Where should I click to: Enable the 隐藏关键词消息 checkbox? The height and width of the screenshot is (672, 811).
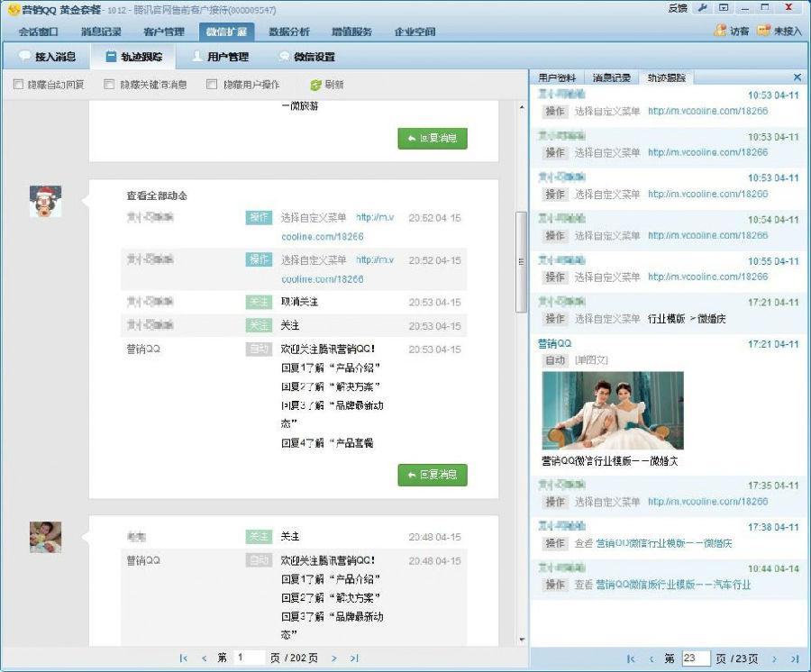point(109,85)
